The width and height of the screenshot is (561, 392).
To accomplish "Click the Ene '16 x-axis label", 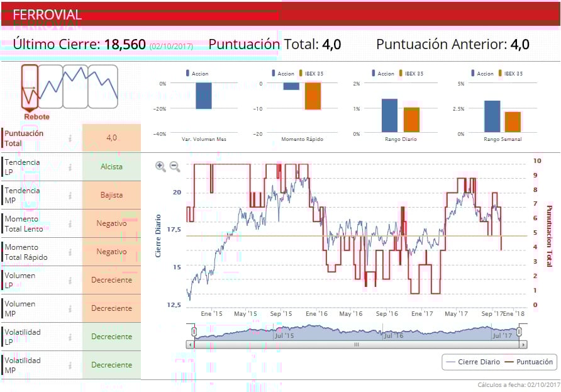I will click(x=316, y=314).
